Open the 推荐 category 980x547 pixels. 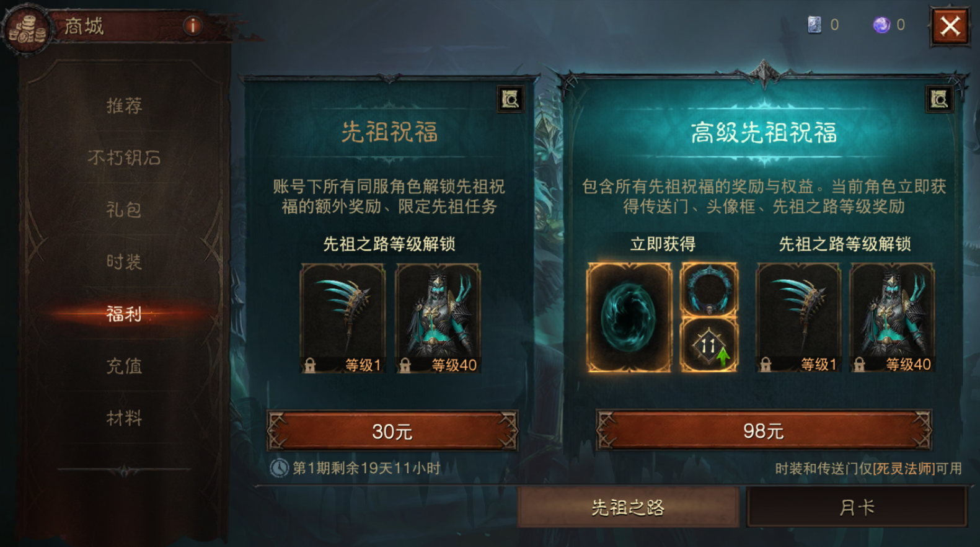tap(124, 106)
